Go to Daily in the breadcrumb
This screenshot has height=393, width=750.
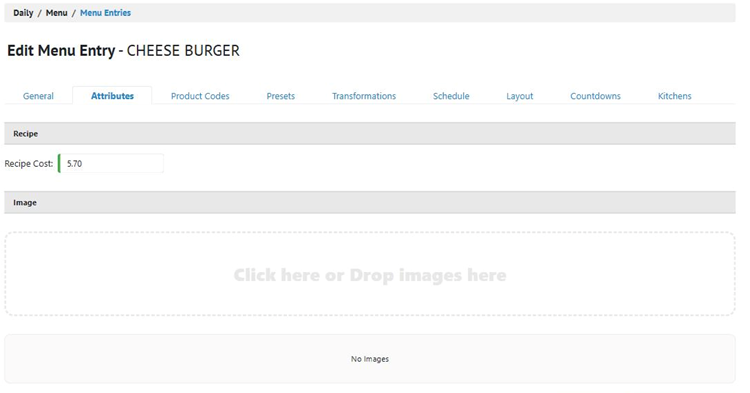click(x=23, y=13)
